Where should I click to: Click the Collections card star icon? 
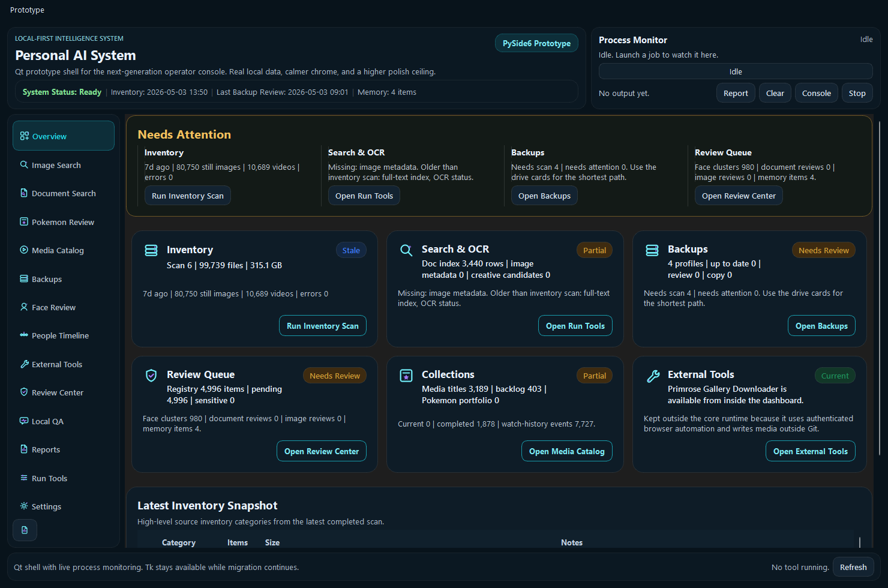[406, 376]
